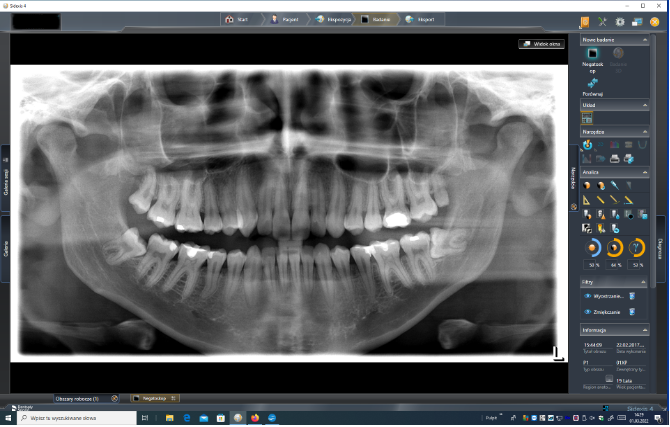Switch to the Start tab
The height and width of the screenshot is (427, 670).
(x=237, y=19)
